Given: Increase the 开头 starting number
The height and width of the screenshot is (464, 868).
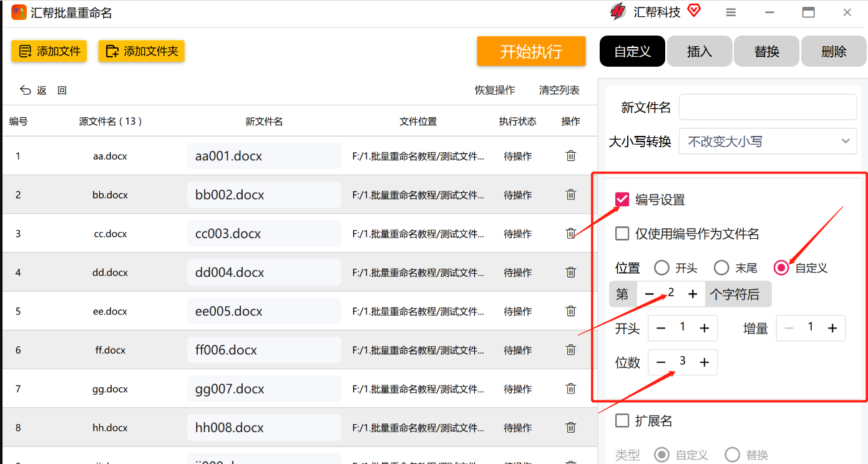Looking at the screenshot, I should (x=705, y=328).
